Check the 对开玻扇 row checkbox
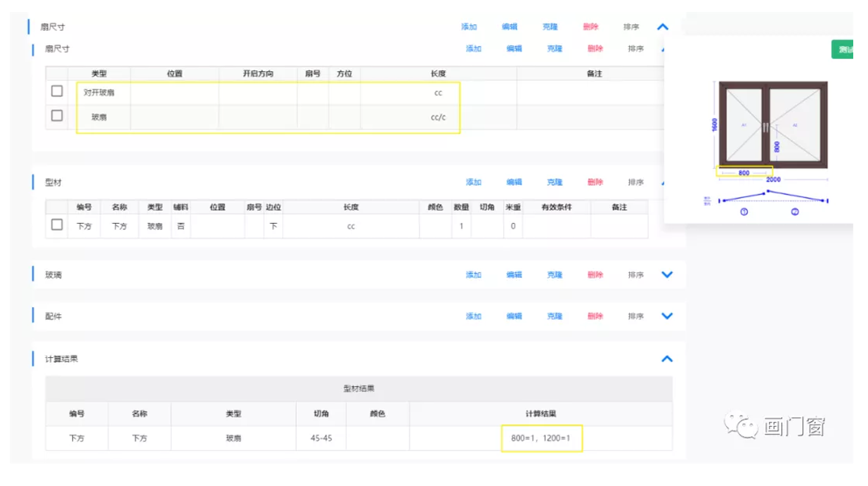Viewport: 868px width, 486px height. 58,91
